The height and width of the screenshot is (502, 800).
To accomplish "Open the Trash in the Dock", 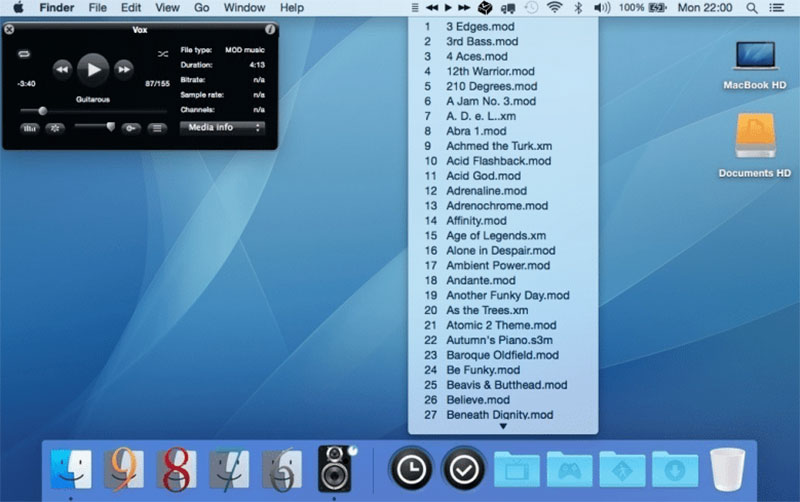I will click(x=728, y=468).
